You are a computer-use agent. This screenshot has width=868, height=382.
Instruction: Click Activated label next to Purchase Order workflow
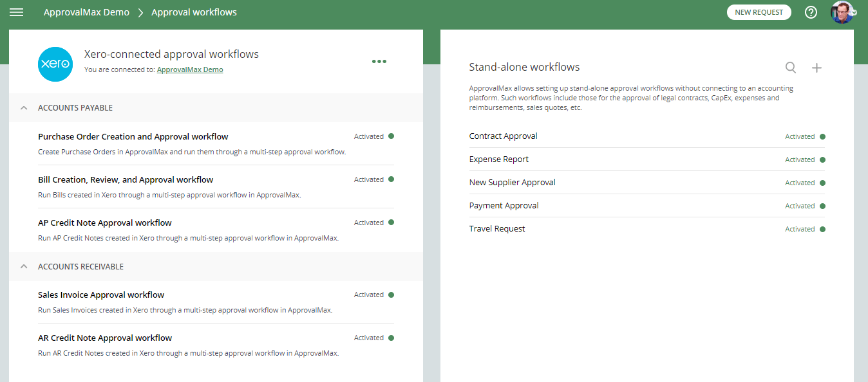tap(369, 136)
